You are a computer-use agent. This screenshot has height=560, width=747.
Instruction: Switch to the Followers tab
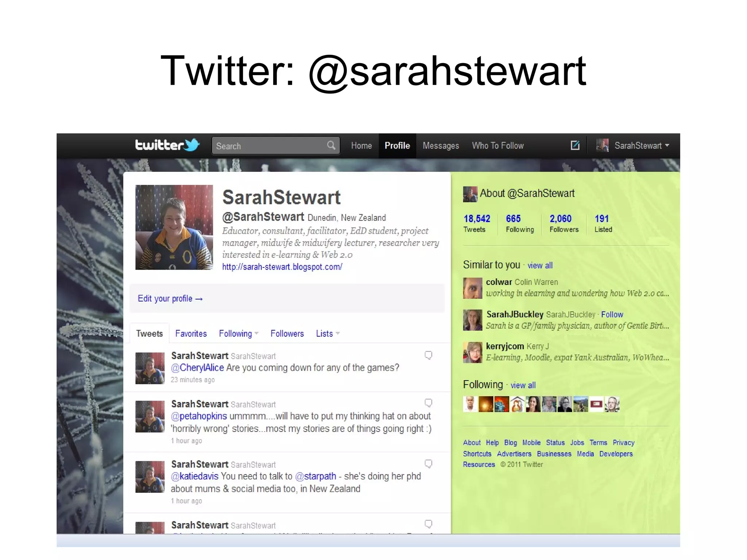[287, 333]
